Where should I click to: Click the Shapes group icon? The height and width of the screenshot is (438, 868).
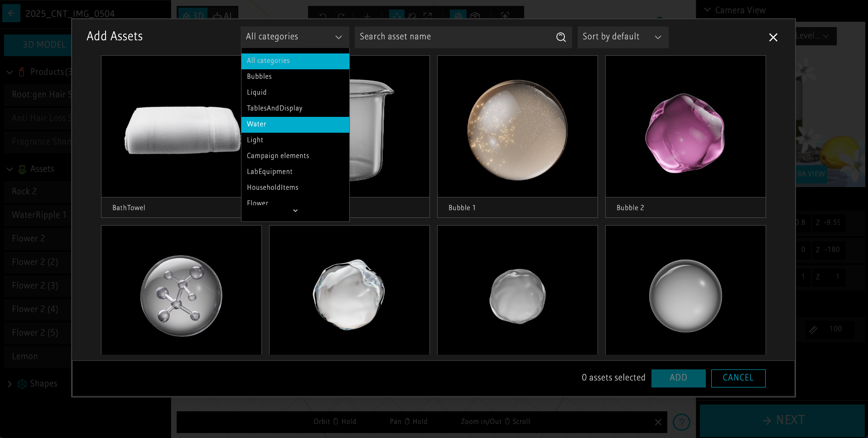22,384
